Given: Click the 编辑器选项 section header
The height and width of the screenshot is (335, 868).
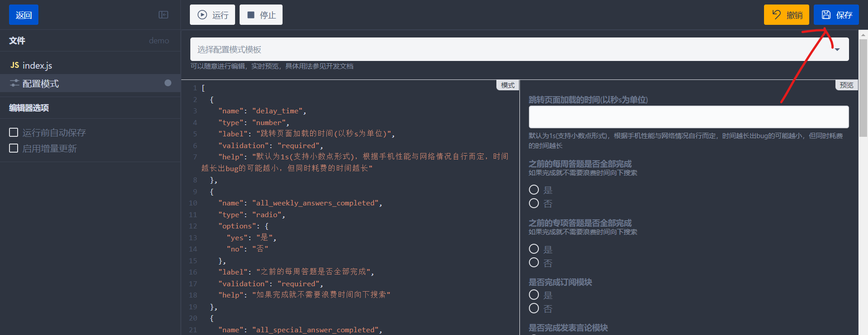Looking at the screenshot, I should tap(29, 108).
